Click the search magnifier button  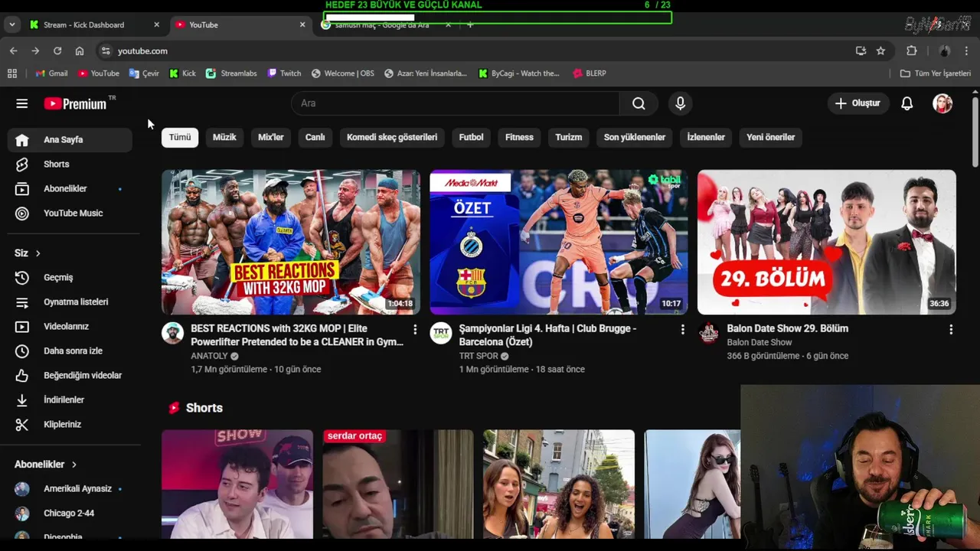click(639, 103)
